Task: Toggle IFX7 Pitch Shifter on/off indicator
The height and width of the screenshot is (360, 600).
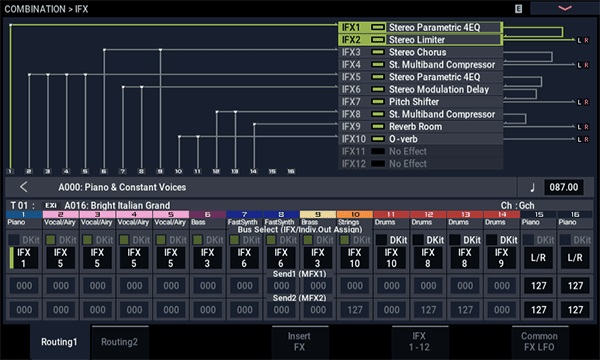Action: [x=378, y=102]
